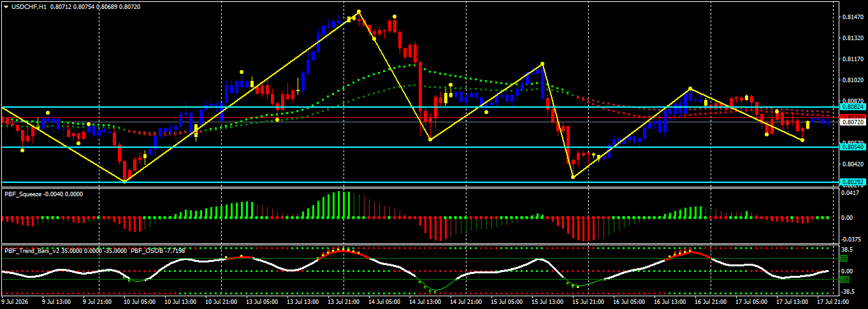Select the last ZigZag point on 17 Jul
This screenshot has height=309, width=868.
(802, 140)
